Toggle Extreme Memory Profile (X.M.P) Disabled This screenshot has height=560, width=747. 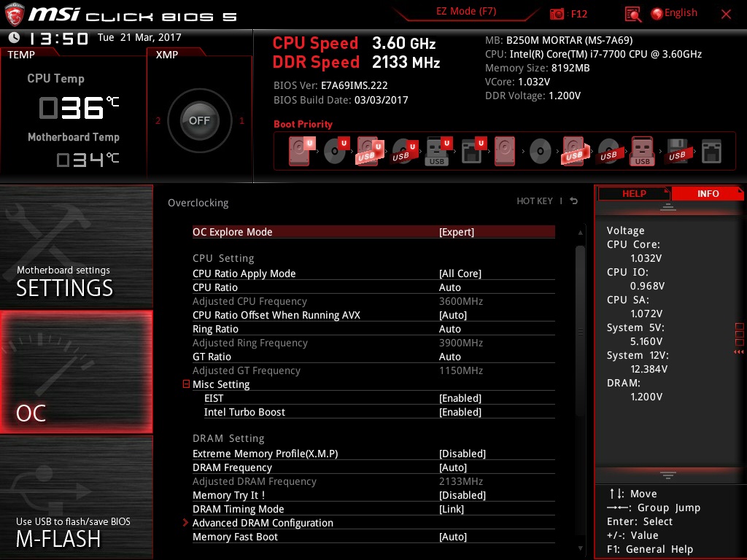[x=373, y=454]
